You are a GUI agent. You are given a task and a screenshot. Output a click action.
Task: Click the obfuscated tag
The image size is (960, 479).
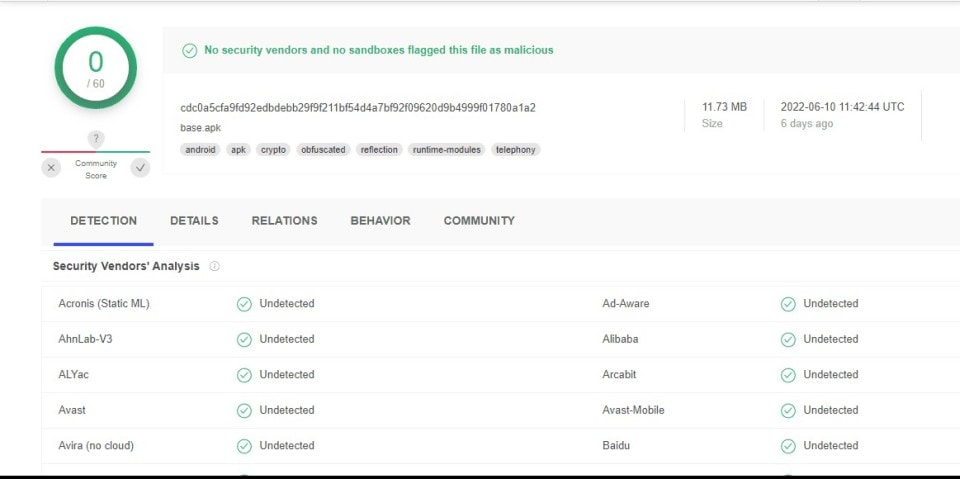click(x=323, y=149)
